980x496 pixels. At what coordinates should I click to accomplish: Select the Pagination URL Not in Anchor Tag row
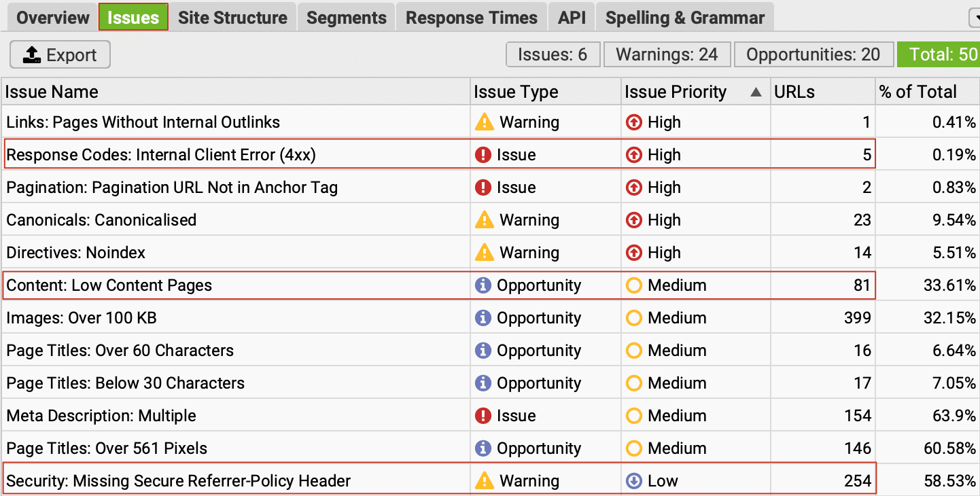click(x=172, y=188)
